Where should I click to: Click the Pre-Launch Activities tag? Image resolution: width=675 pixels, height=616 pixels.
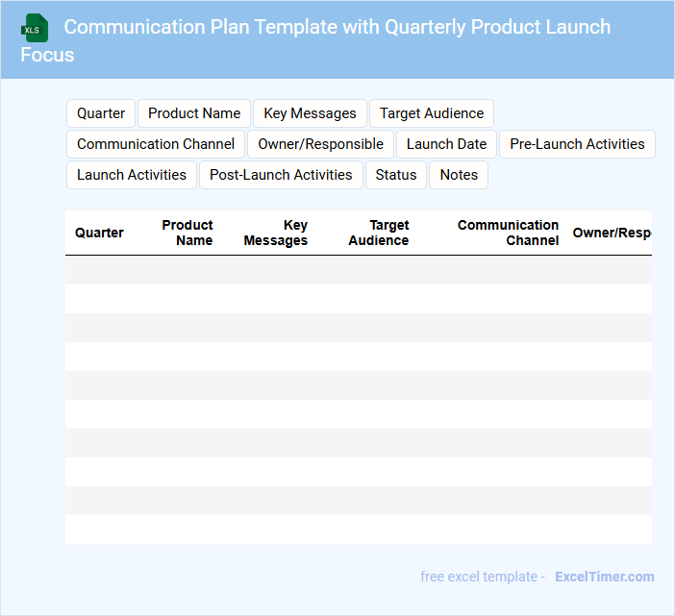point(577,144)
